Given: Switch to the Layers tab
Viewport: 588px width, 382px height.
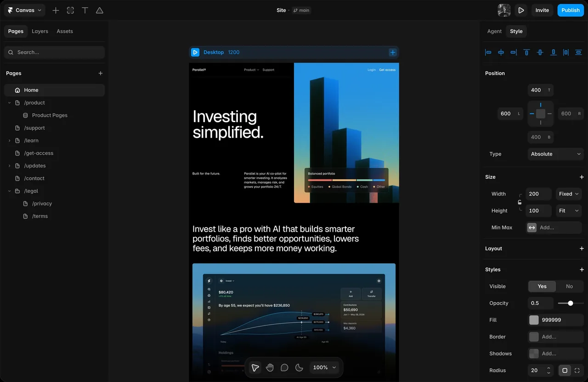Looking at the screenshot, I should (40, 31).
